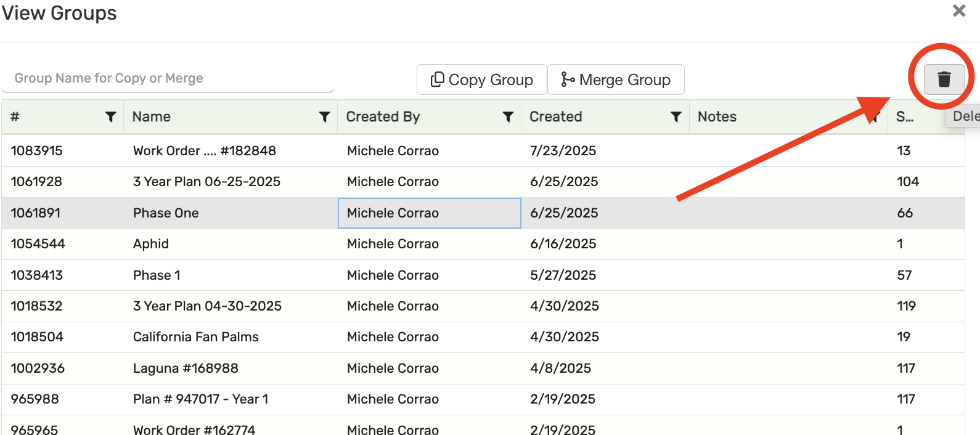Click the 5/27/2025 created date cell
This screenshot has height=435, width=980.
pyautogui.click(x=563, y=275)
